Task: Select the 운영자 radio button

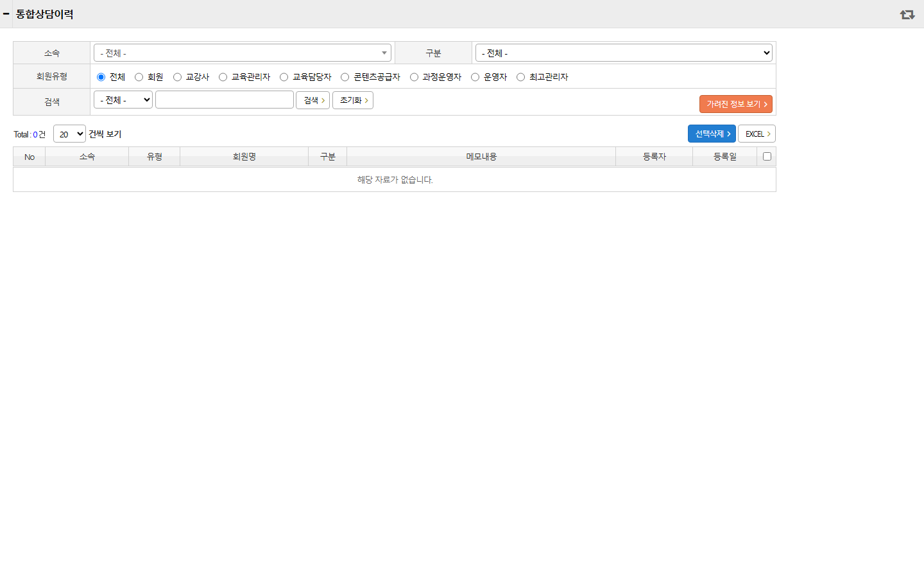Action: click(475, 77)
